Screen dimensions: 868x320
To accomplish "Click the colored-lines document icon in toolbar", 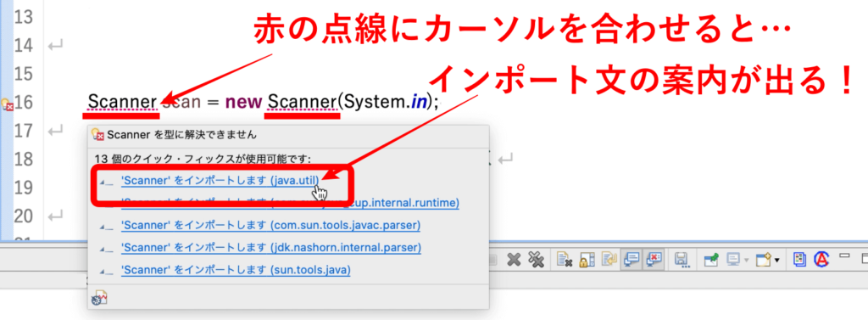I will click(x=799, y=259).
